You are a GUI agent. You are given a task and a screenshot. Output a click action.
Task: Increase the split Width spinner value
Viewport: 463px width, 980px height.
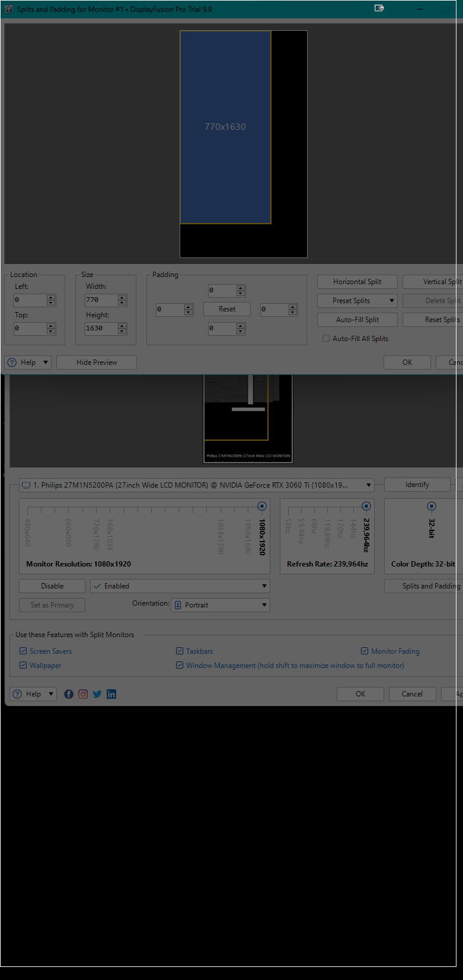pyautogui.click(x=122, y=297)
